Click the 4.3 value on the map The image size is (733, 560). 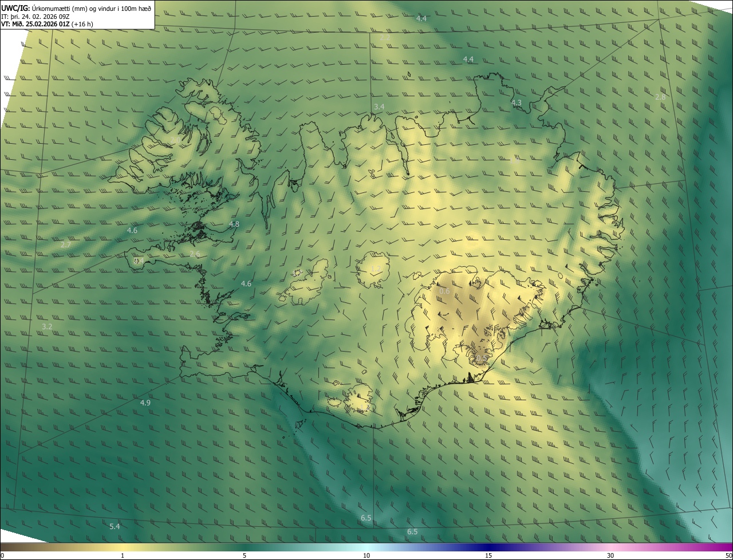tap(516, 103)
